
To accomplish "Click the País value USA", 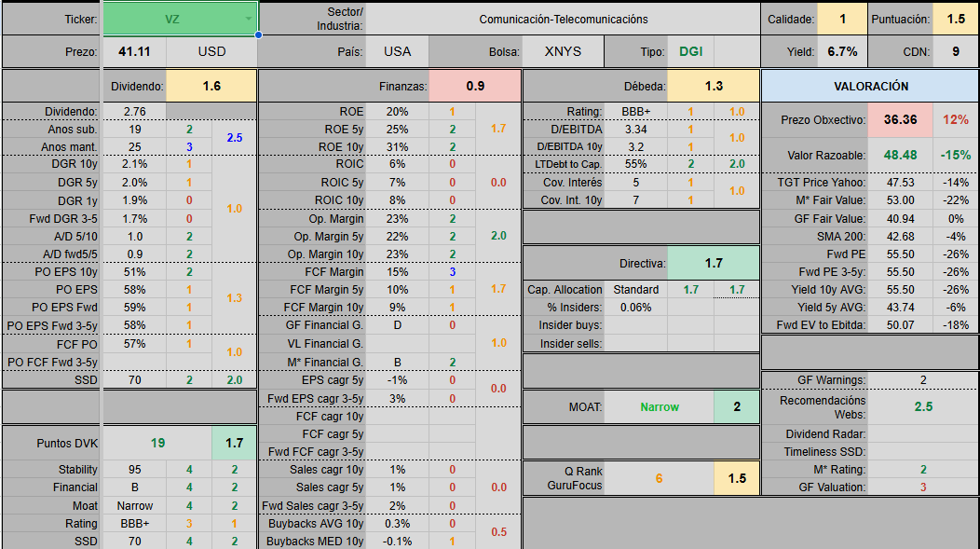I will (x=397, y=51).
